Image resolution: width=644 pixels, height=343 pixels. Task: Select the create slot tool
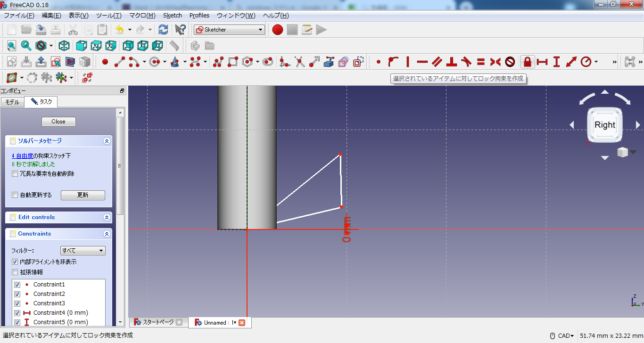[268, 62]
